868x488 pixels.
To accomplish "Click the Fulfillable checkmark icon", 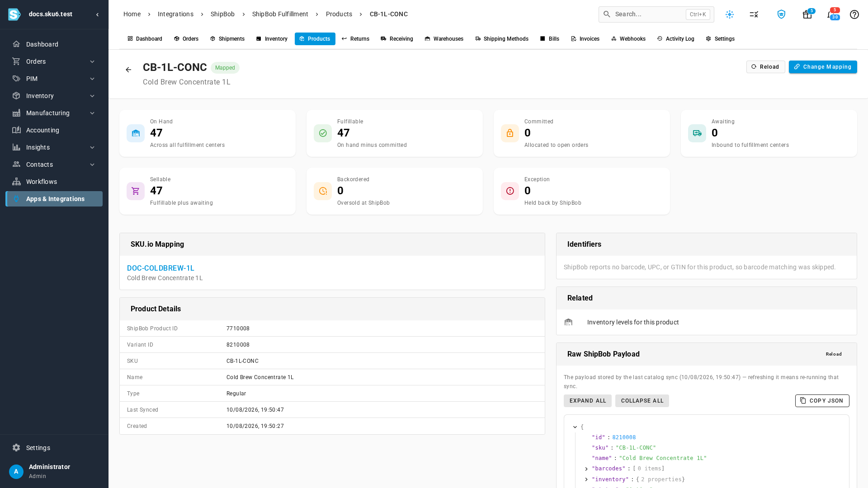I will pyautogui.click(x=323, y=133).
